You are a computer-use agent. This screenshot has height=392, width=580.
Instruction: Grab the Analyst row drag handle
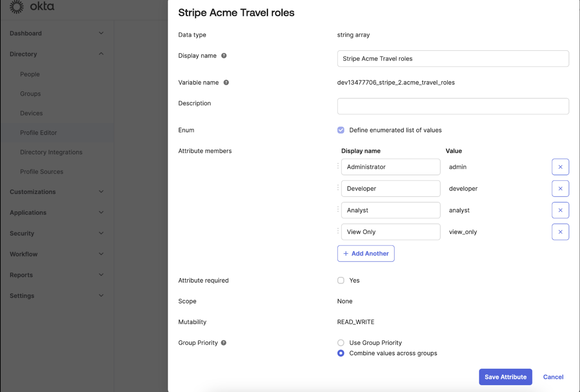click(x=338, y=209)
